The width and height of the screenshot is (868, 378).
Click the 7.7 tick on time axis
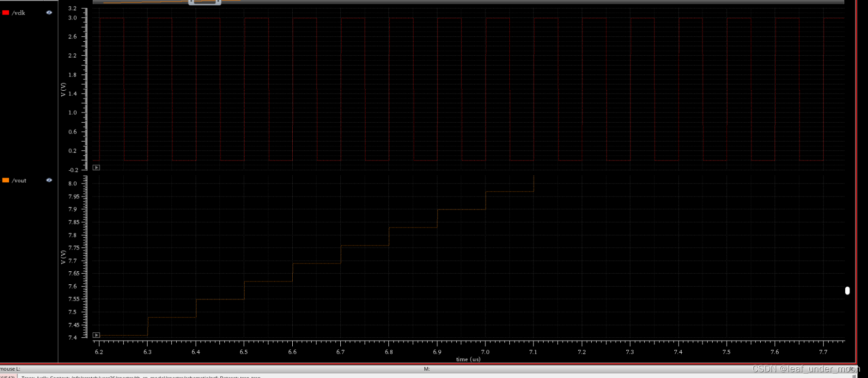point(823,352)
